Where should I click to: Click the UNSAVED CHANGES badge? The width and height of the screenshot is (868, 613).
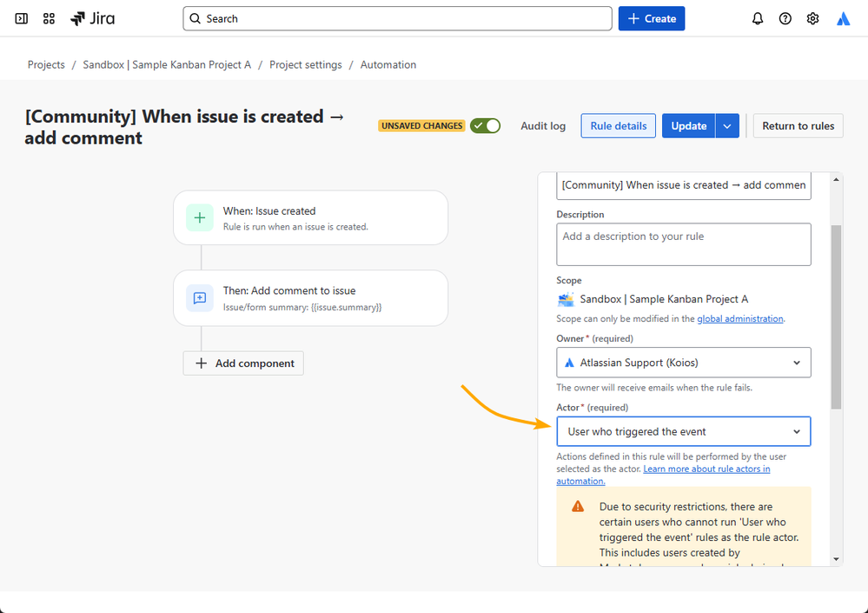[x=421, y=126]
